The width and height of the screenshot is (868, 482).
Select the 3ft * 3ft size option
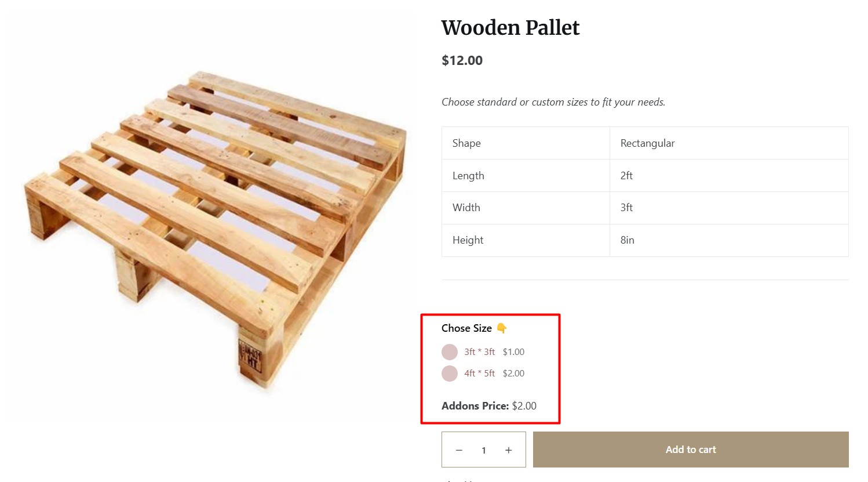(x=450, y=352)
